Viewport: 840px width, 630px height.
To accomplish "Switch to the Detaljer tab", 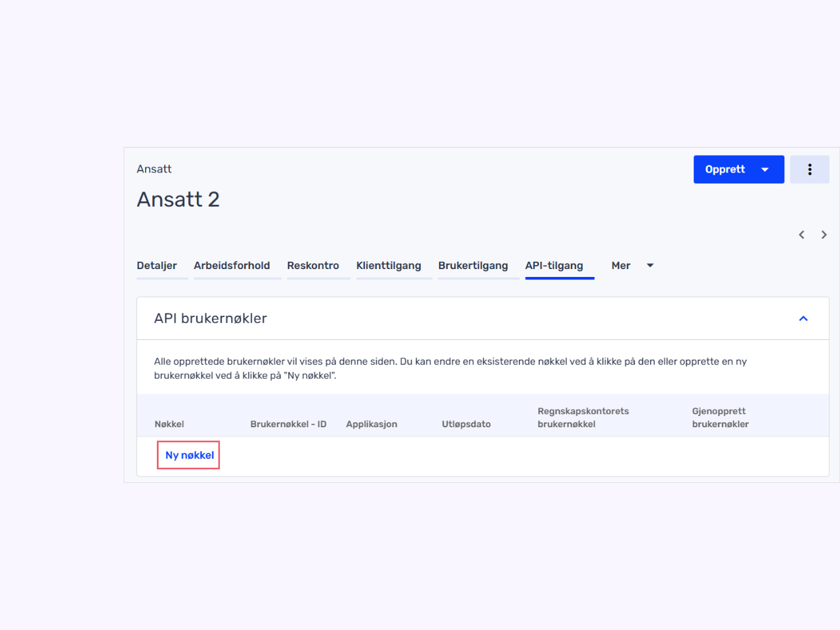I will pyautogui.click(x=157, y=266).
